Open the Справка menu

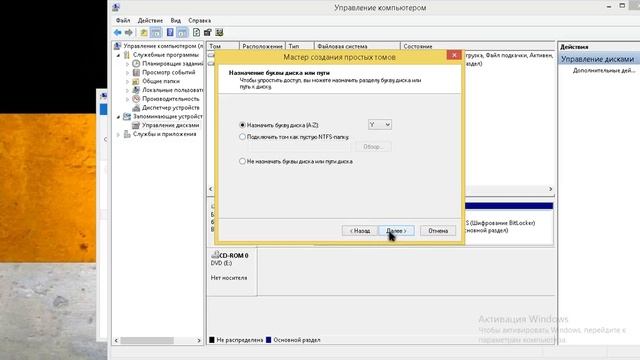click(200, 20)
